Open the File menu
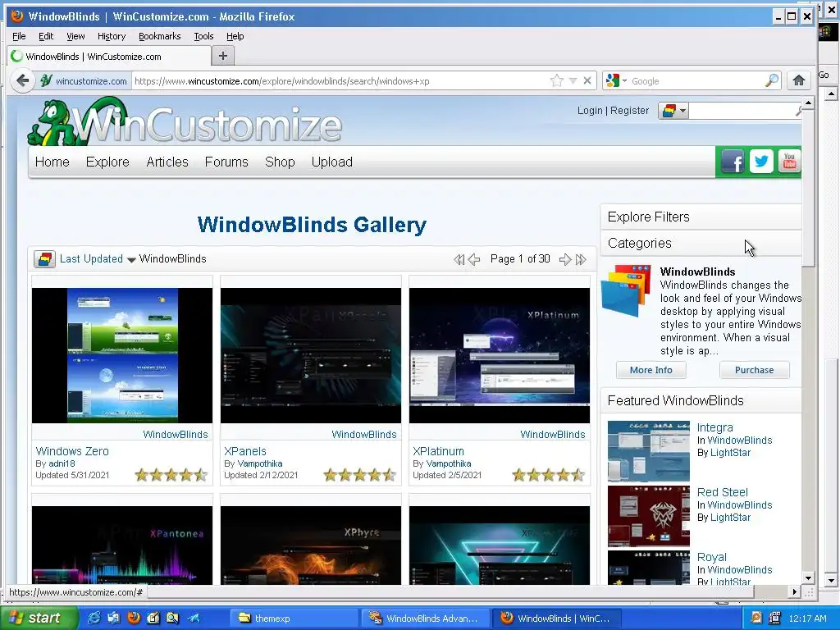840x630 pixels. click(x=19, y=36)
